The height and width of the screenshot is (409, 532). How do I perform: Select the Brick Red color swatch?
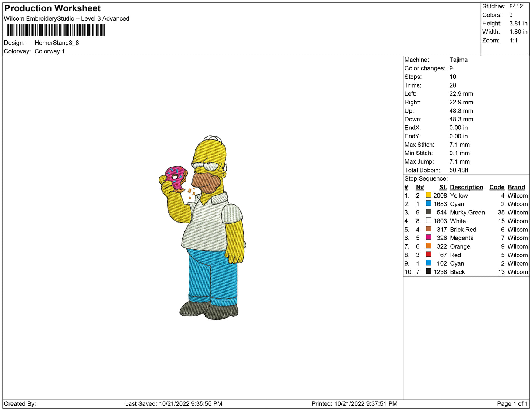click(429, 229)
